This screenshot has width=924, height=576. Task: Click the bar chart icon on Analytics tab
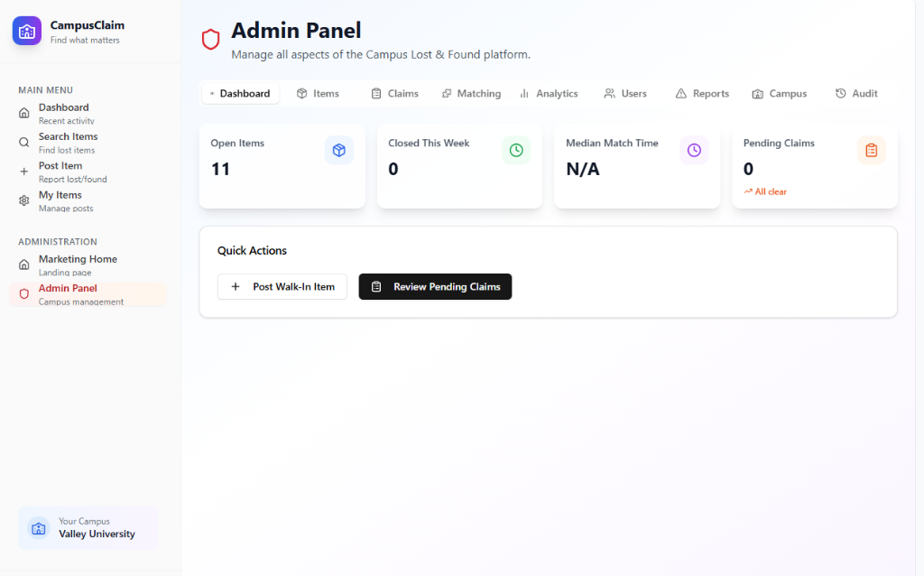(524, 93)
